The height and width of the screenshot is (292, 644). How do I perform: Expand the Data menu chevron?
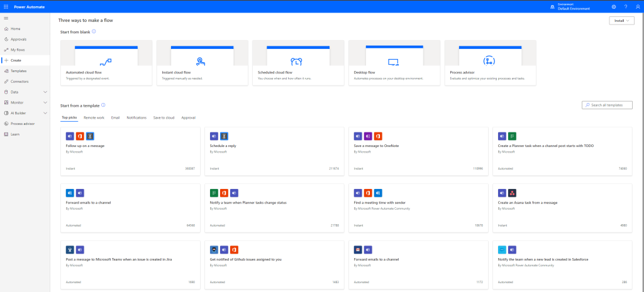[x=45, y=92]
